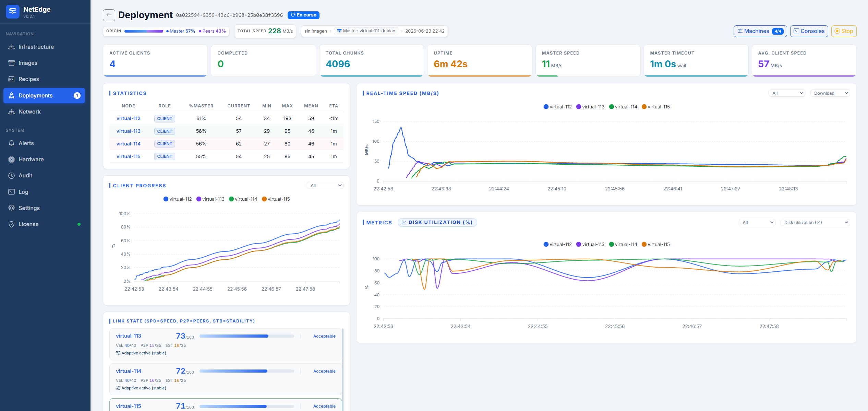Click the virtual-113 link state progress bar
The image size is (868, 411).
246,336
